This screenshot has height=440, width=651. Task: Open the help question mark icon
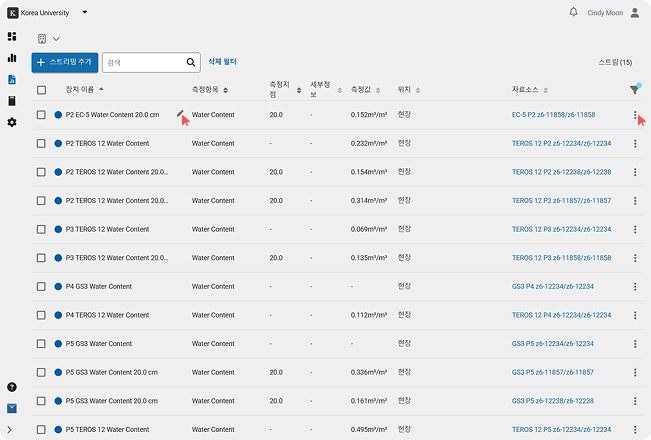[x=12, y=387]
